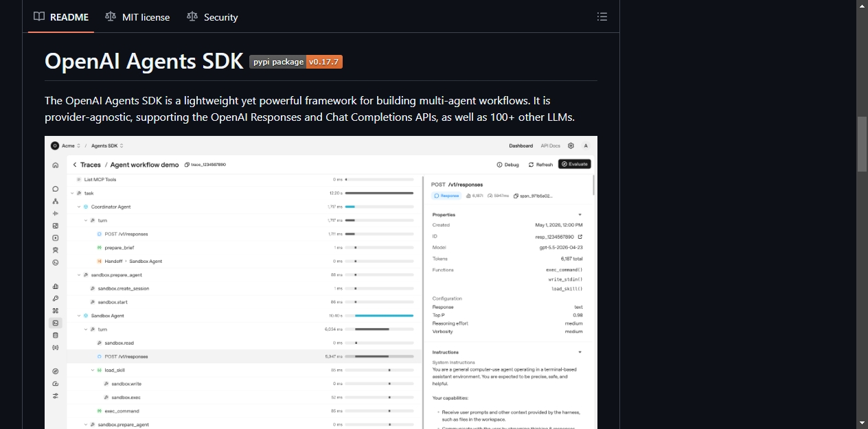
Task: Click the blue 1,717 ms Coordinator Agent bar
Action: 350,207
